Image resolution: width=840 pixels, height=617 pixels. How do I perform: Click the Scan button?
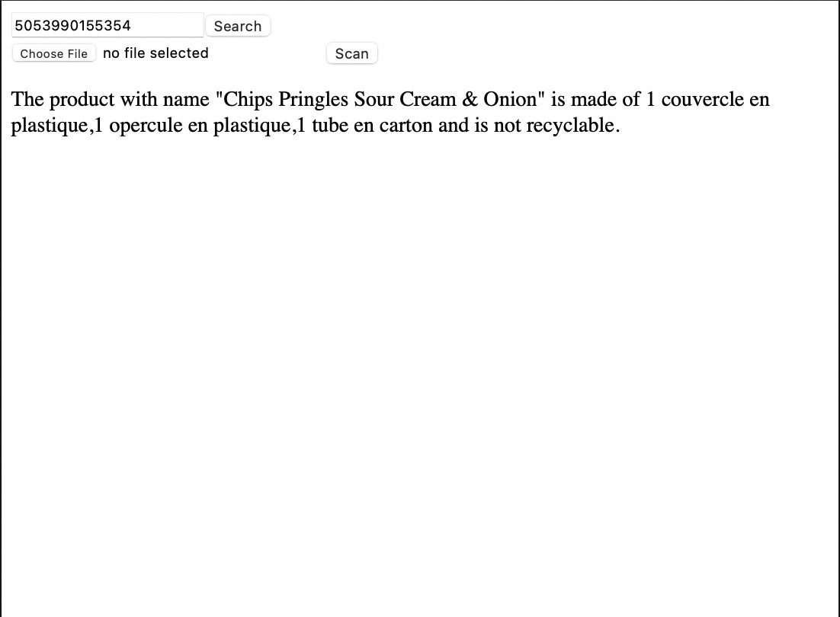[x=352, y=53]
